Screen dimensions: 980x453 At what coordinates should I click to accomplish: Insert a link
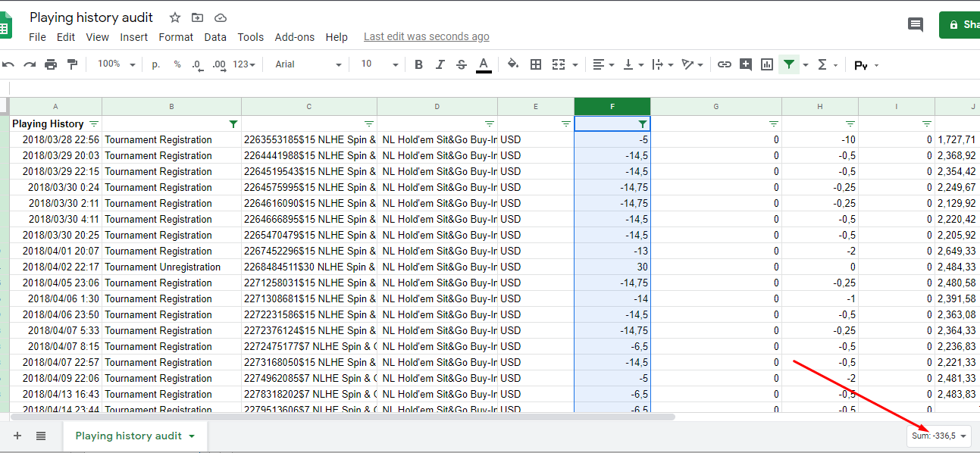(x=725, y=64)
